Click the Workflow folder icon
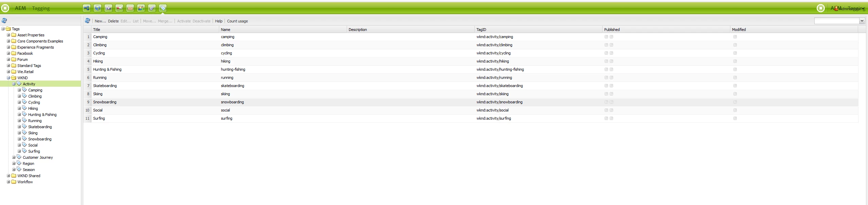This screenshot has height=205, width=868. 14,182
